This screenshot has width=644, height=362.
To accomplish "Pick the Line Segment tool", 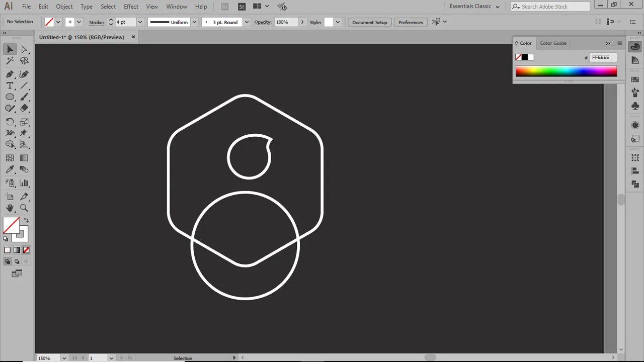I will [x=24, y=86].
